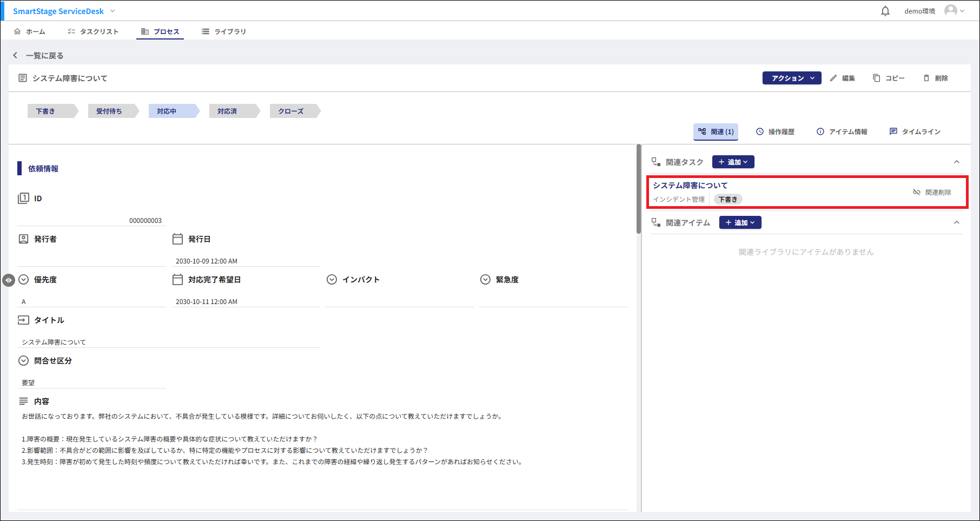Click the trash 削除 delete icon
The image size is (980, 521).
[926, 78]
